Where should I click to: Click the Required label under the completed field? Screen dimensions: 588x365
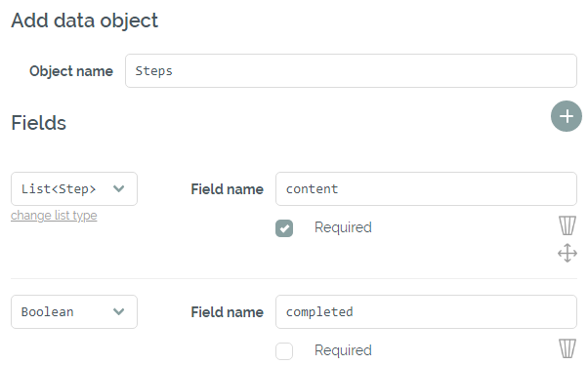tap(343, 350)
